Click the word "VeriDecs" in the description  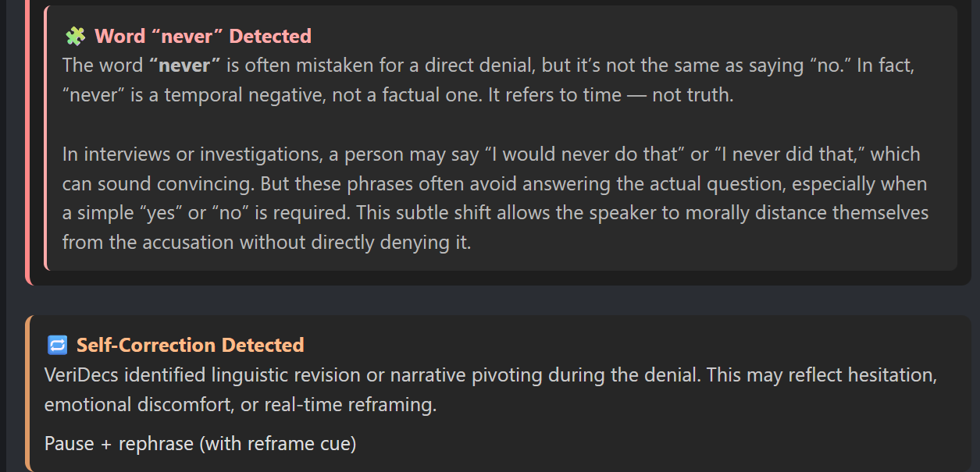point(83,374)
